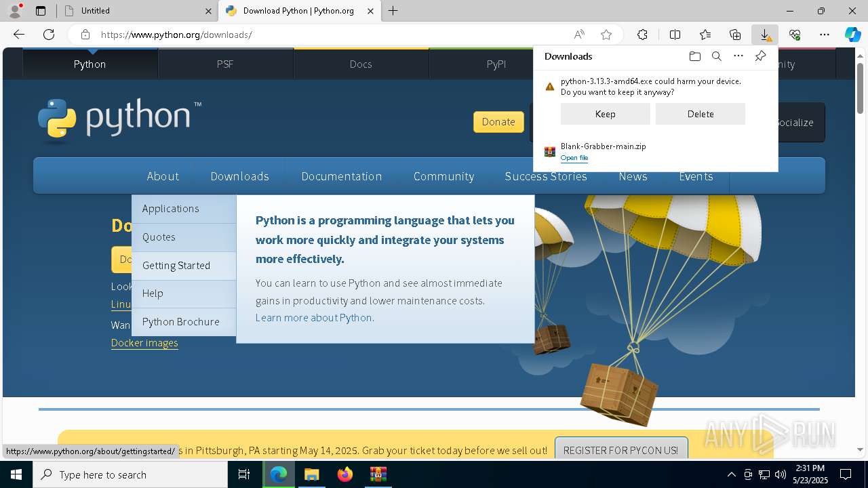Launch Firefox from the taskbar
Image resolution: width=868 pixels, height=488 pixels.
(345, 474)
